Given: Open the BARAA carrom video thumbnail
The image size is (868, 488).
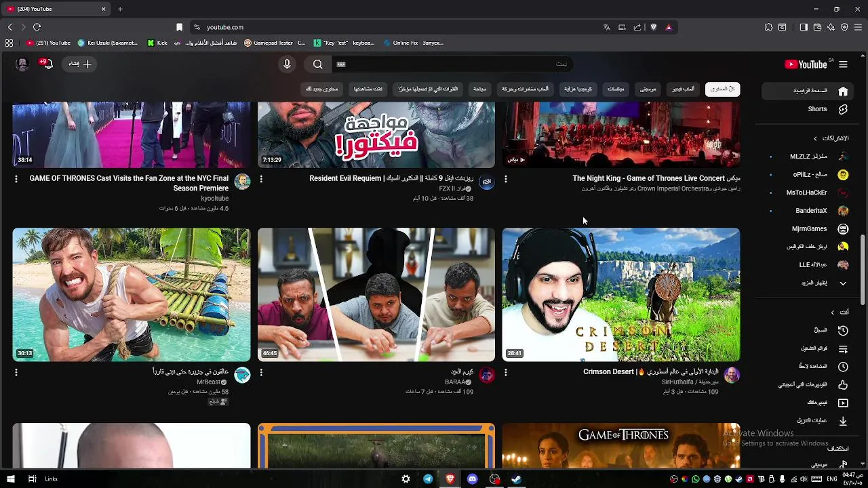Looking at the screenshot, I should pyautogui.click(x=376, y=295).
